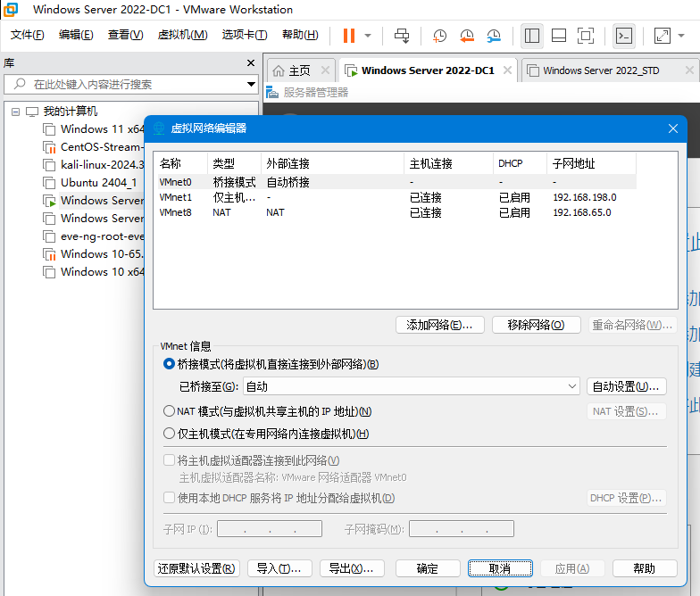Click 还原默认设置(R) button
Viewport: 700px width, 596px height.
[196, 568]
